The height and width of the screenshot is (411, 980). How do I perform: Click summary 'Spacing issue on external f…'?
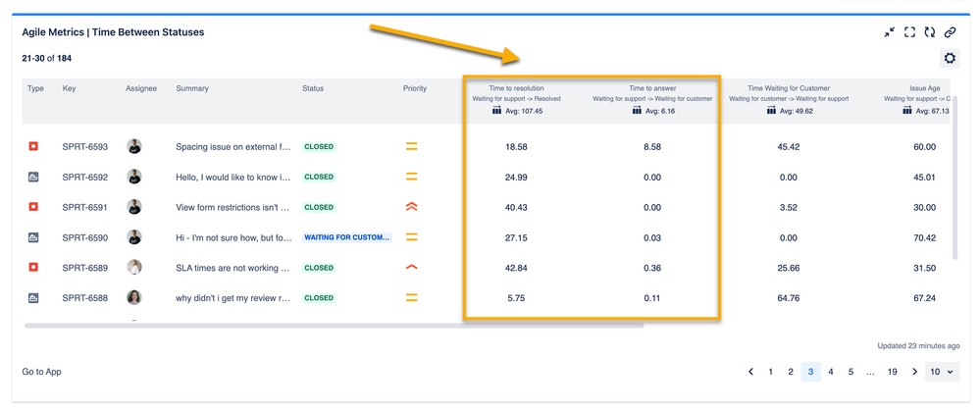tap(233, 147)
